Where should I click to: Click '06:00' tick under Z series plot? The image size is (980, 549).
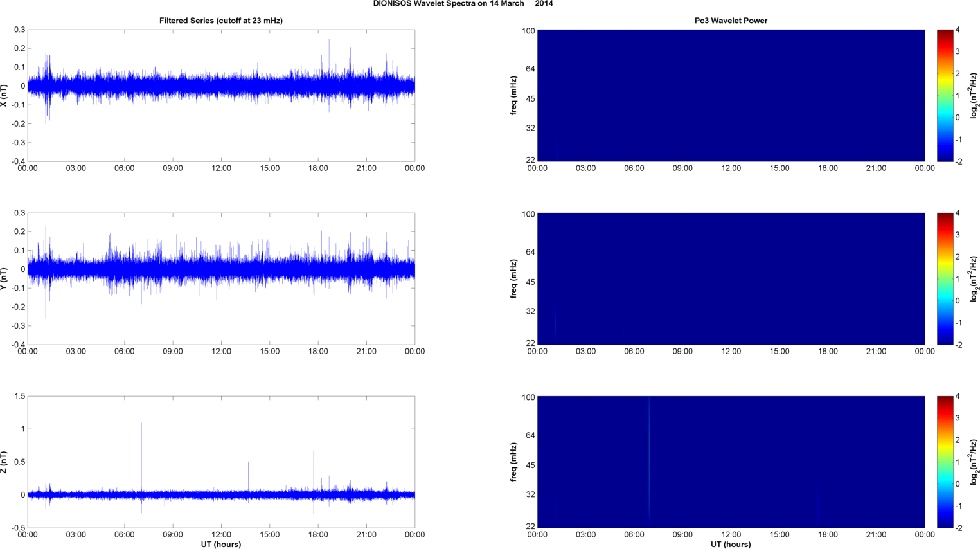124,535
